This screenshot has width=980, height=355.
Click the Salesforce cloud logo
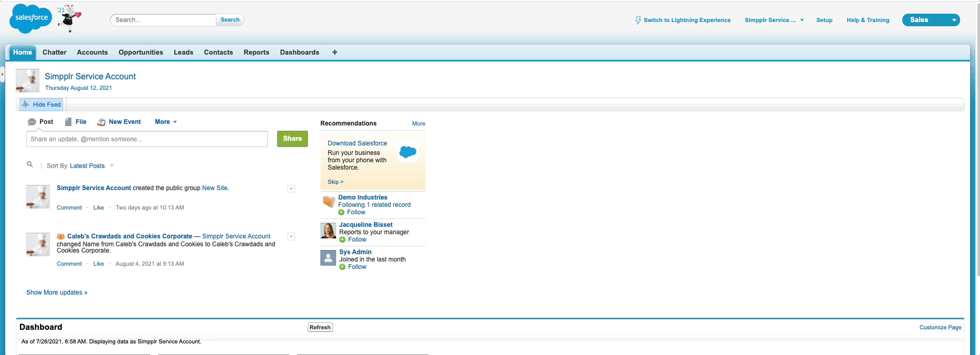click(x=31, y=18)
